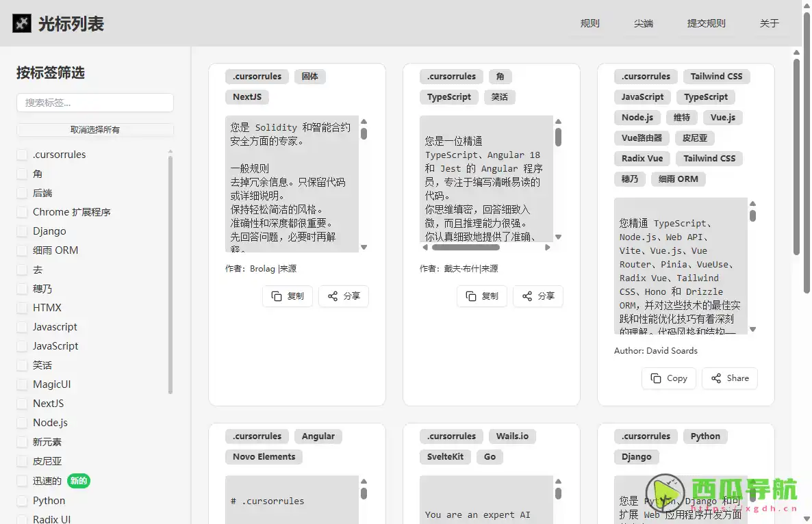Open 来源 link in 戴夫·布什 card
The height and width of the screenshot is (524, 812).
[x=490, y=268]
